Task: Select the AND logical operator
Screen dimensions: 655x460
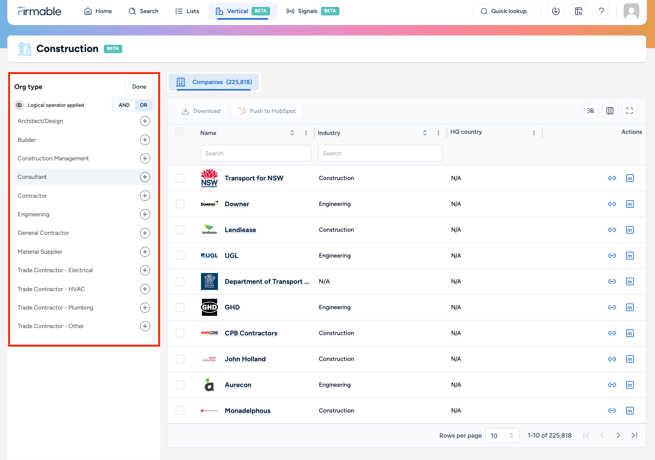Action: tap(124, 105)
